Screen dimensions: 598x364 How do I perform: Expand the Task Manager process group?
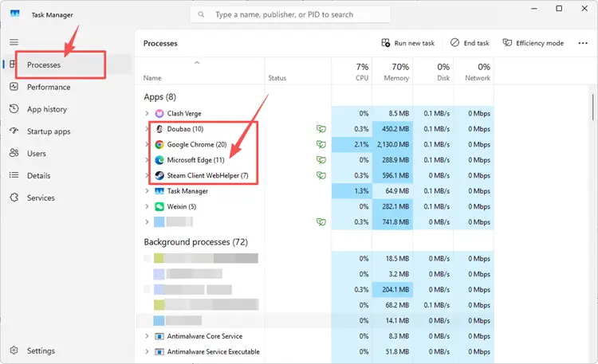tap(147, 191)
